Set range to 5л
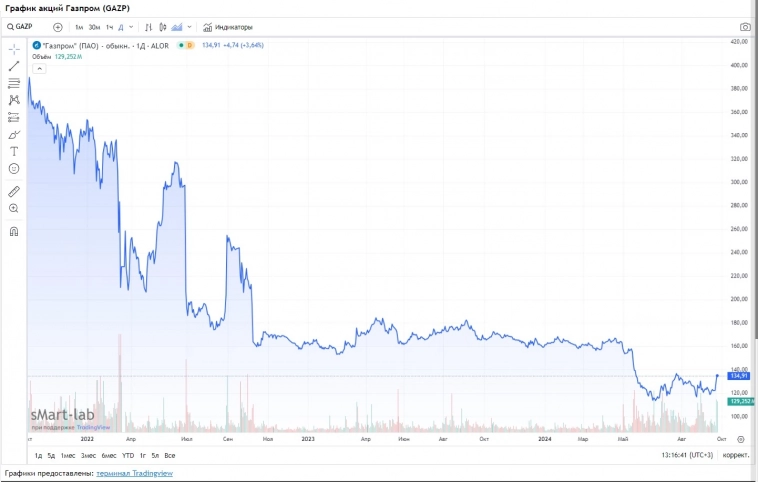The height and width of the screenshot is (482, 758). [155, 455]
